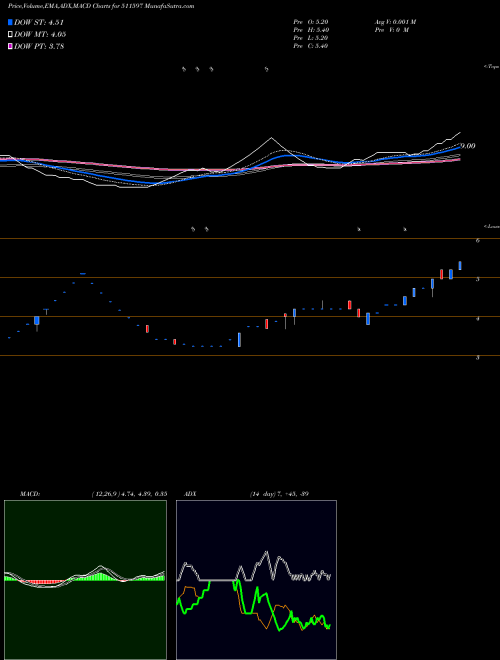Select the 'DOW MT: 4.05' legend label
The width and height of the screenshot is (500, 660).
(40, 35)
